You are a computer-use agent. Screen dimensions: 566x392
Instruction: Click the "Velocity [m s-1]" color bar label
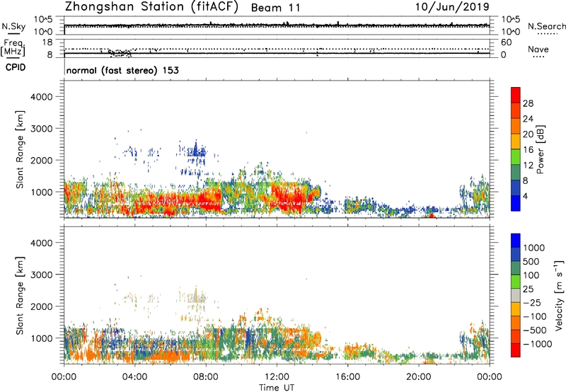coord(559,295)
